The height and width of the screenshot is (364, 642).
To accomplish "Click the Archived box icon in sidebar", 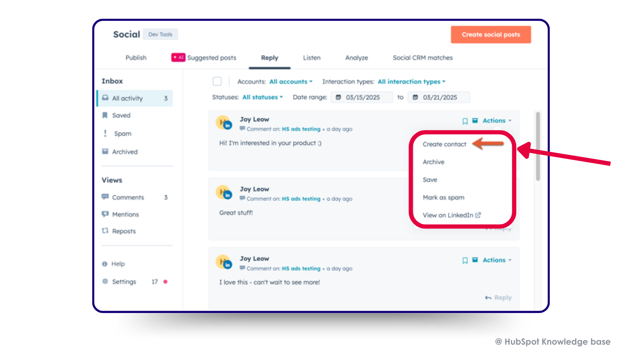I will tap(105, 151).
